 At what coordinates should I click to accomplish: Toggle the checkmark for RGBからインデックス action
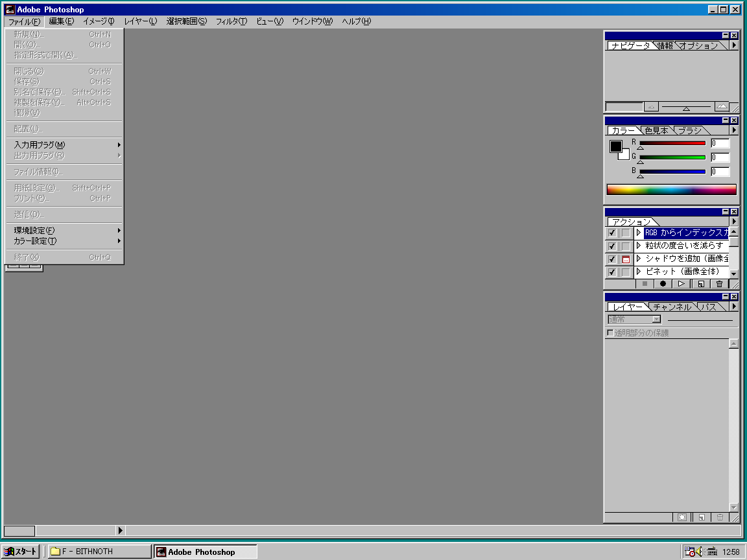tap(612, 233)
